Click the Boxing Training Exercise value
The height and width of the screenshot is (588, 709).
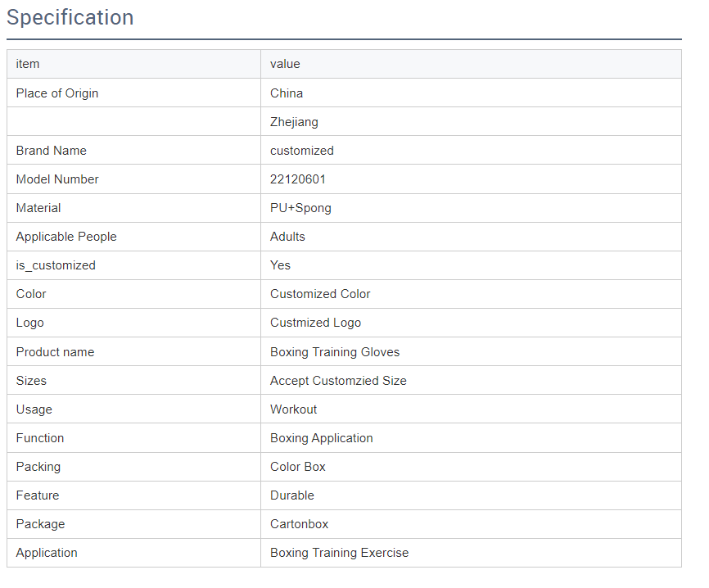point(339,553)
